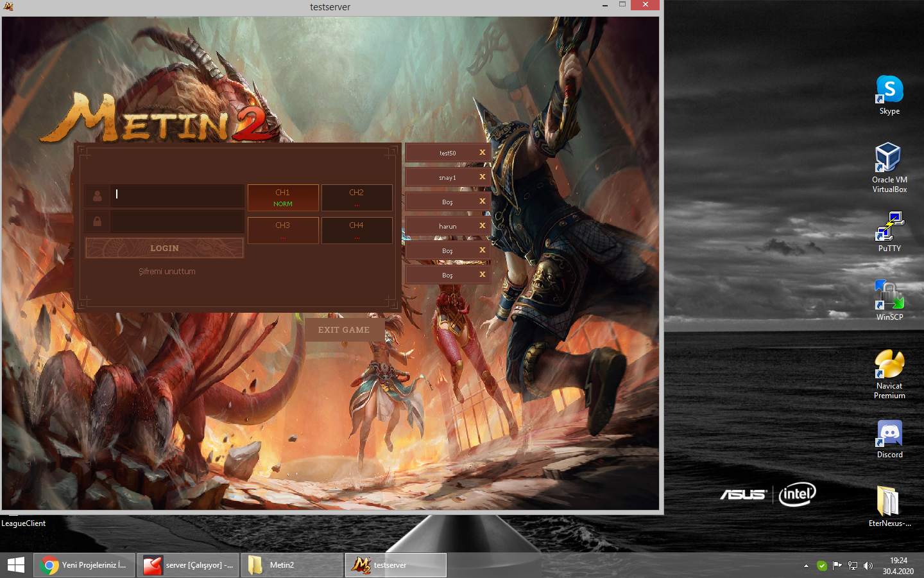Load saved account test50
This screenshot has height=578, width=924.
pos(447,153)
